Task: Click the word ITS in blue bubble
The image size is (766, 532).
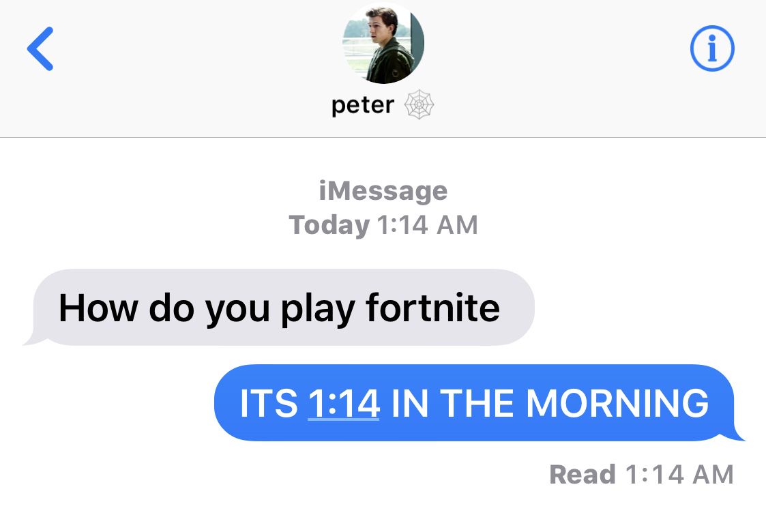Action: coord(269,404)
